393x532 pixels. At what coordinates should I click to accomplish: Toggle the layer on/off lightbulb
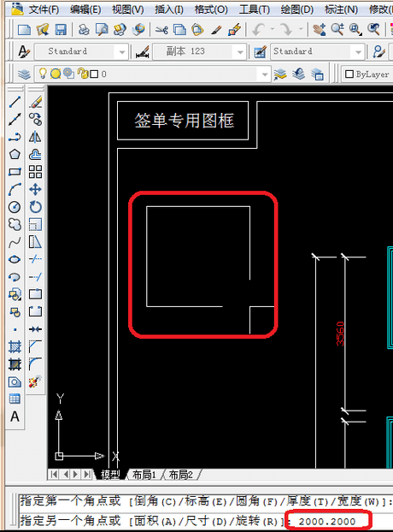point(43,74)
